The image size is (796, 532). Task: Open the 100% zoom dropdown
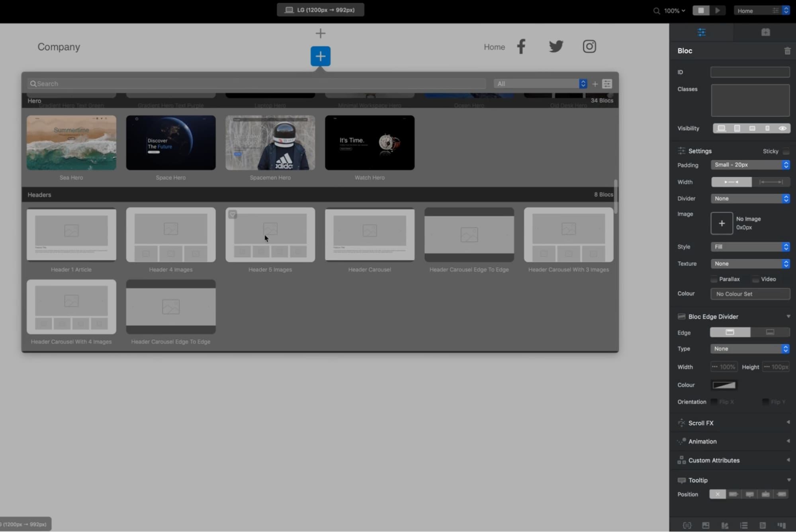675,11
